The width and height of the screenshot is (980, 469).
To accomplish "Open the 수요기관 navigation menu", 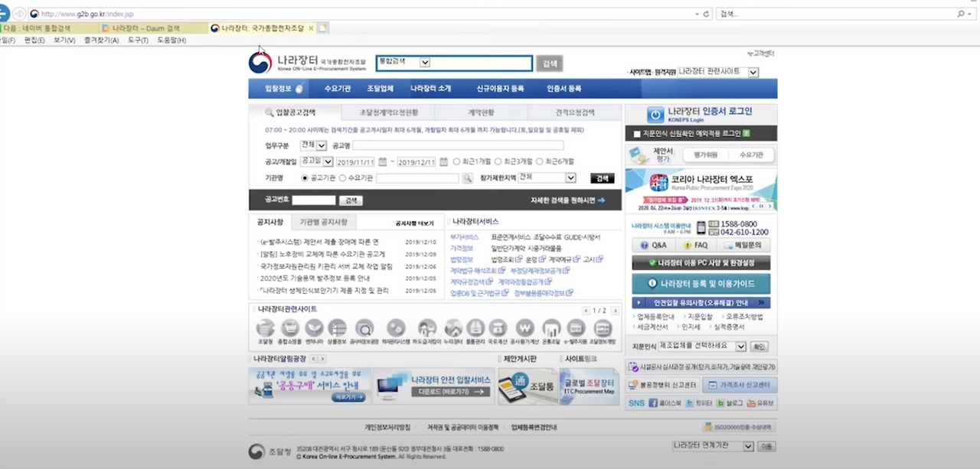I will 337,89.
